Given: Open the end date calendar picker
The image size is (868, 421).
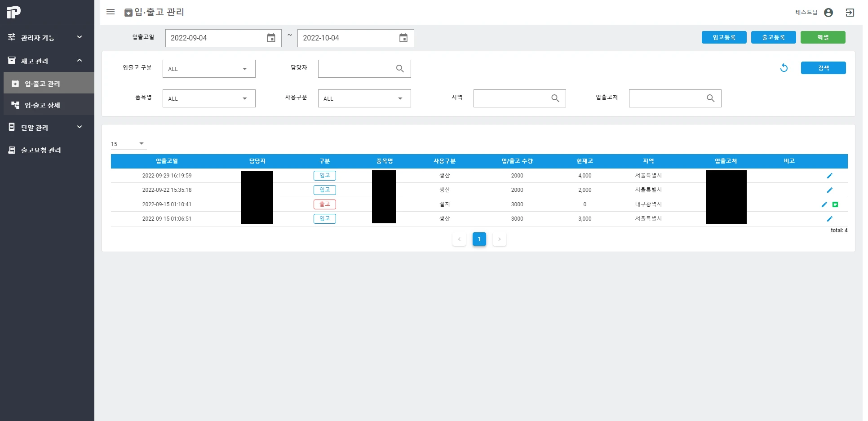Looking at the screenshot, I should [x=403, y=38].
